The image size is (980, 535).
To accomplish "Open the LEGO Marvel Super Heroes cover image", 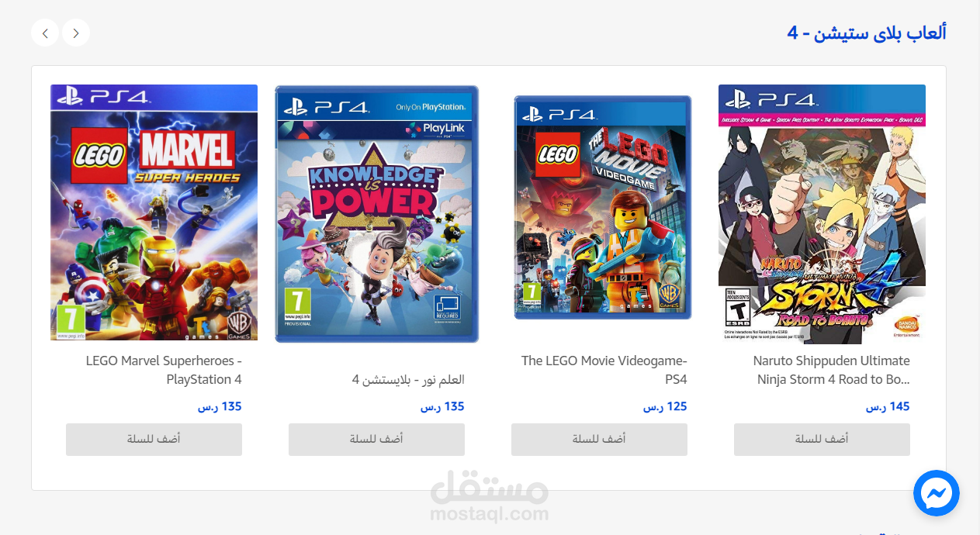I will click(x=154, y=212).
